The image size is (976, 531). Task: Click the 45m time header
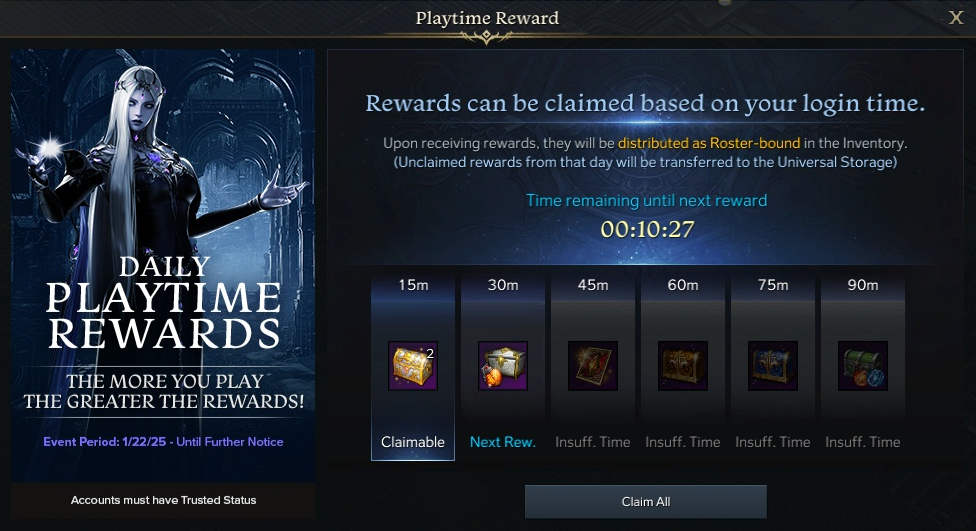pyautogui.click(x=593, y=285)
